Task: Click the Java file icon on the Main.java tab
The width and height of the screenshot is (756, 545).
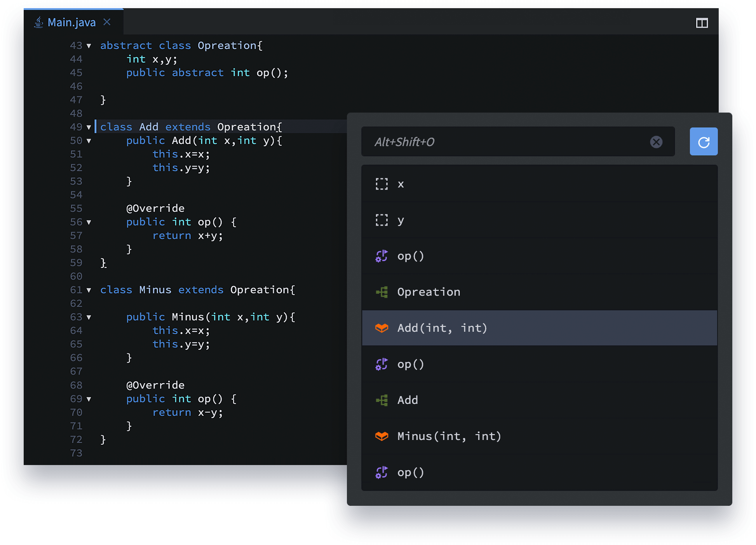Action: coord(38,23)
